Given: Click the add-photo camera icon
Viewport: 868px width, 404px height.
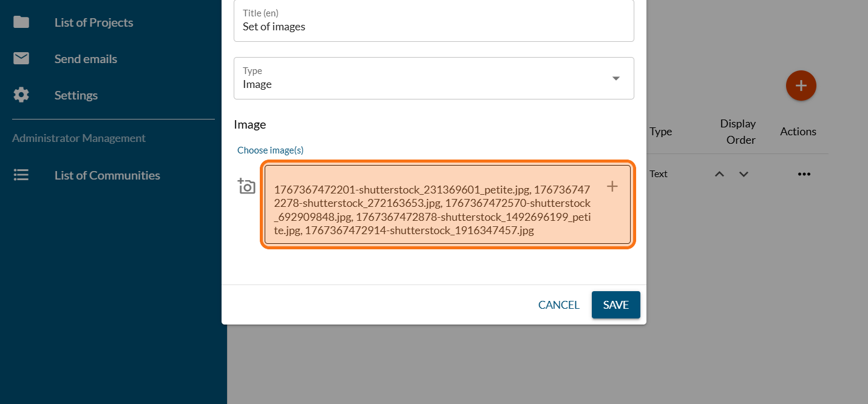Looking at the screenshot, I should [x=246, y=186].
